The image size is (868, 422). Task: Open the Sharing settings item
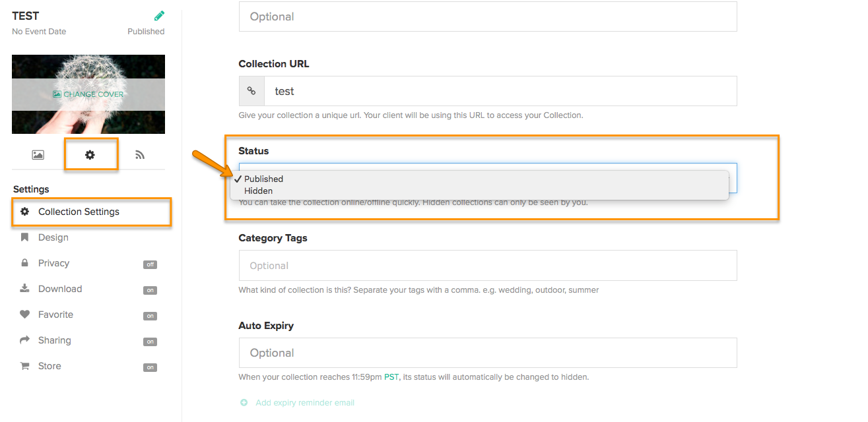[x=54, y=340]
